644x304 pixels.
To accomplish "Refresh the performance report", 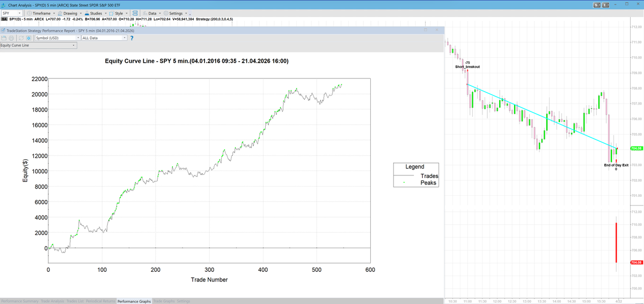I will [21, 38].
